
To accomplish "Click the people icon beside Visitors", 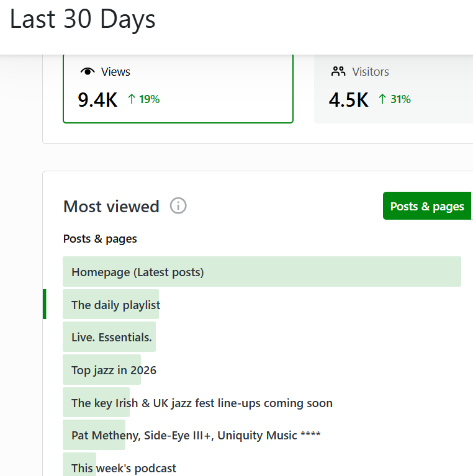I will click(x=338, y=71).
